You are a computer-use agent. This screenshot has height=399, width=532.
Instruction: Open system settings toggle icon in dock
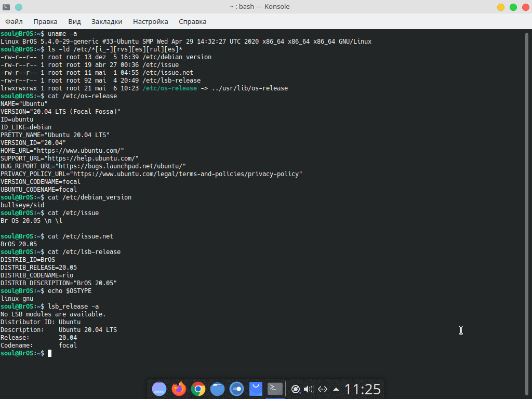pos(236,389)
